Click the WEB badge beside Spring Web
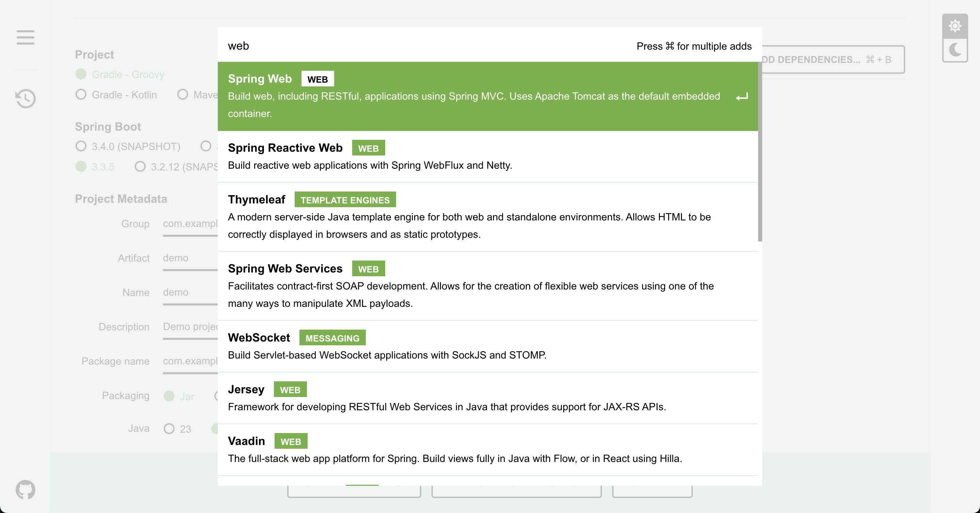980x513 pixels. coord(317,79)
